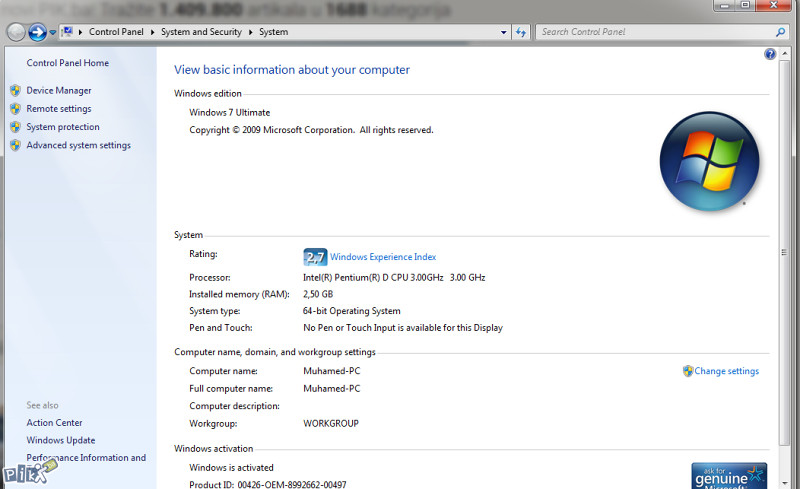The width and height of the screenshot is (800, 489).
Task: Click the shield icon beside Device Manager
Action: [x=15, y=90]
